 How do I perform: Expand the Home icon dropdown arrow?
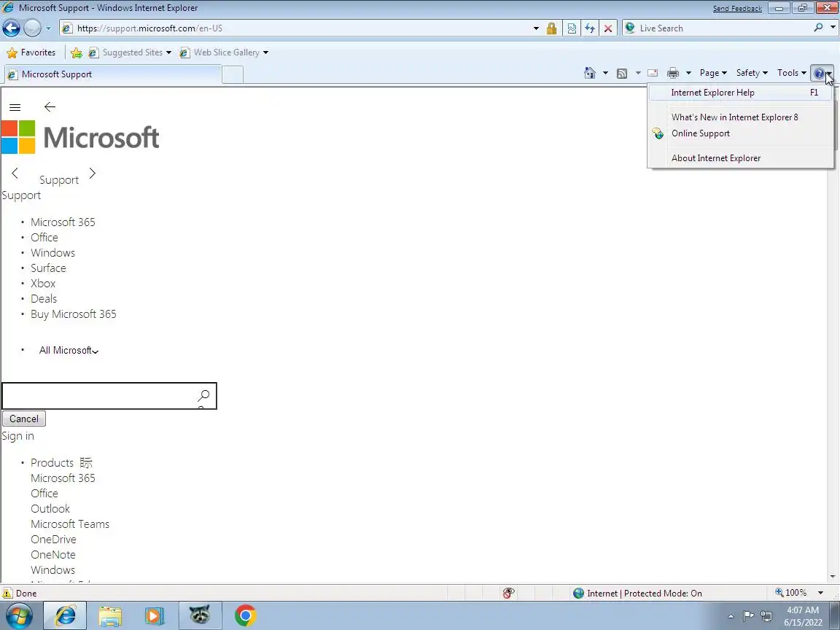tap(605, 73)
